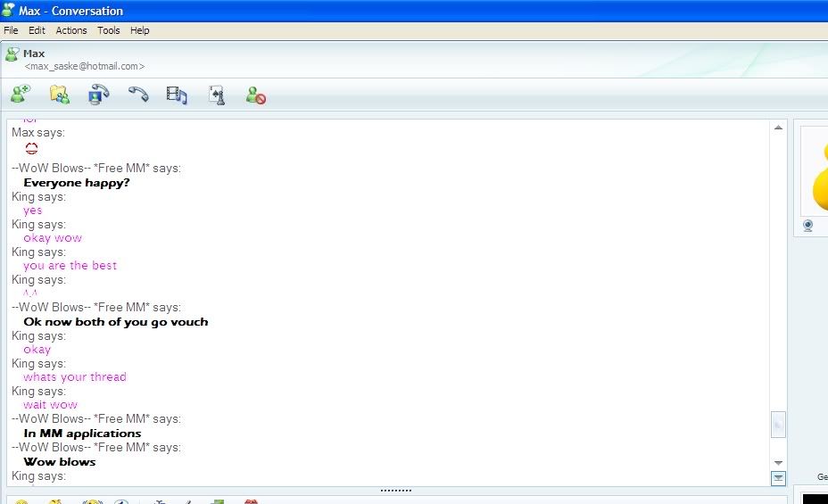Click the pink message 'yes'

click(x=33, y=211)
